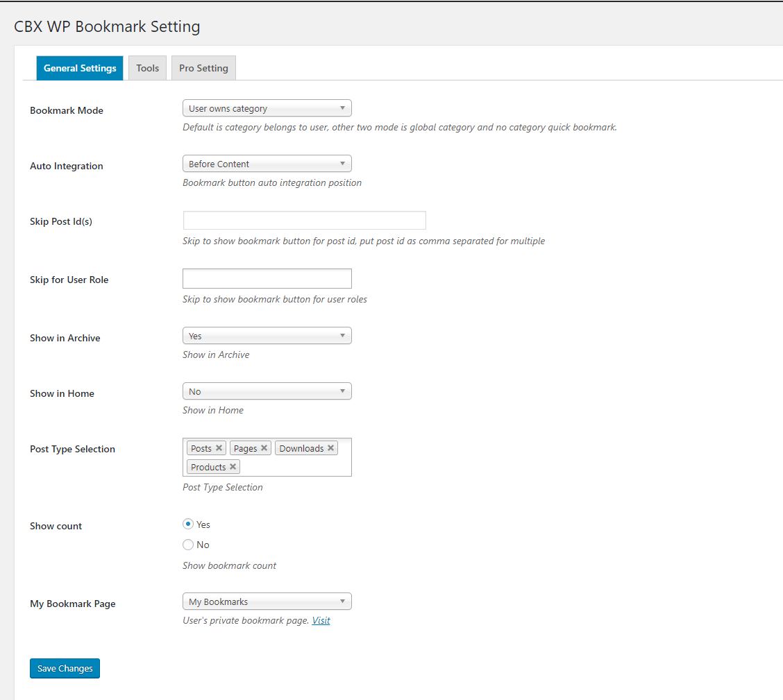Open the Pro Setting tab
This screenshot has width=783, height=700.
point(203,68)
